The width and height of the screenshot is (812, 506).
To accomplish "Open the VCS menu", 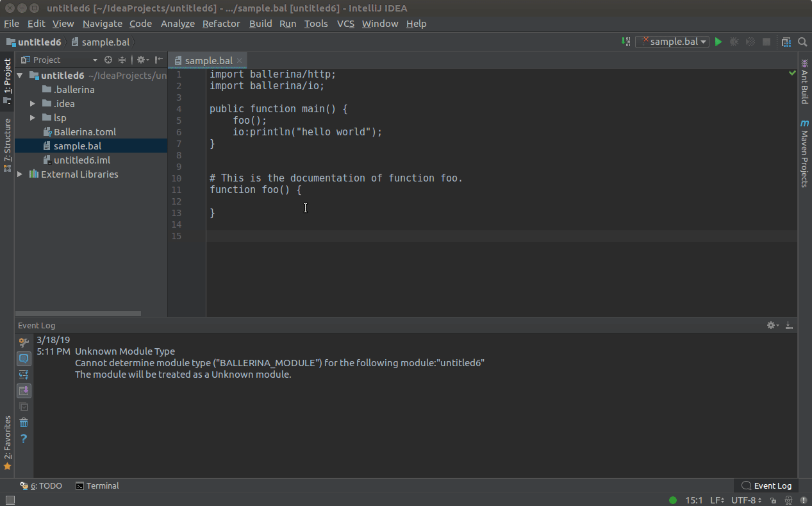I will tap(346, 24).
